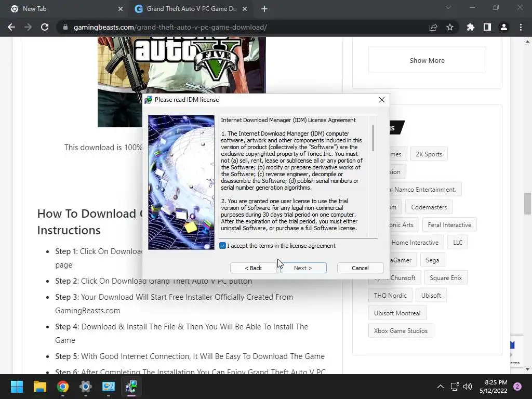Open IDM installer taskbar icon

coord(131,387)
